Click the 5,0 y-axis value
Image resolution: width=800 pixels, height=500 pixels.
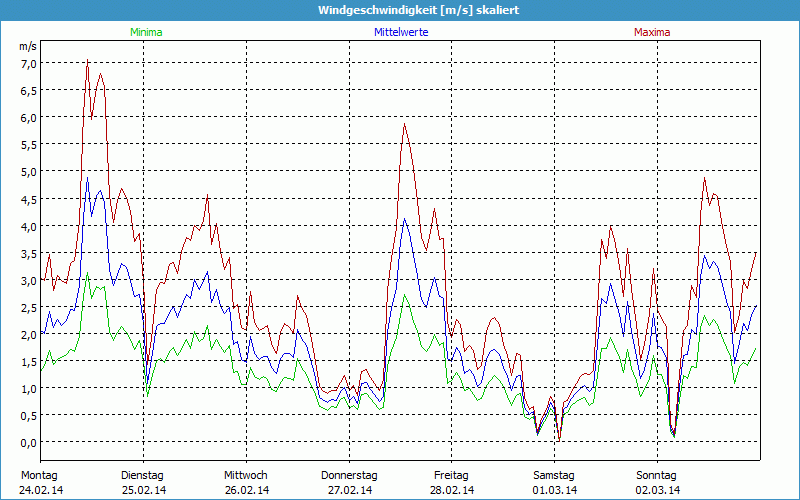[29, 171]
